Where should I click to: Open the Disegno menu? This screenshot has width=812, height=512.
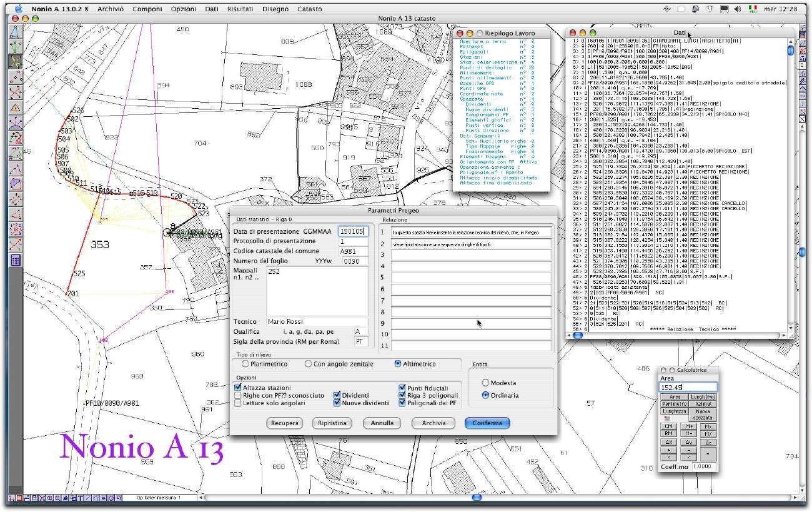[275, 9]
